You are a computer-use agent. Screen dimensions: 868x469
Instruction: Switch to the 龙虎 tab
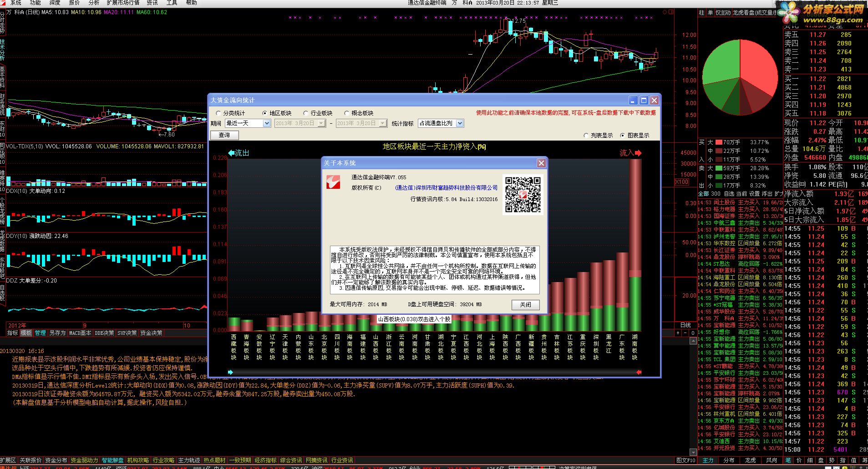[750, 460]
